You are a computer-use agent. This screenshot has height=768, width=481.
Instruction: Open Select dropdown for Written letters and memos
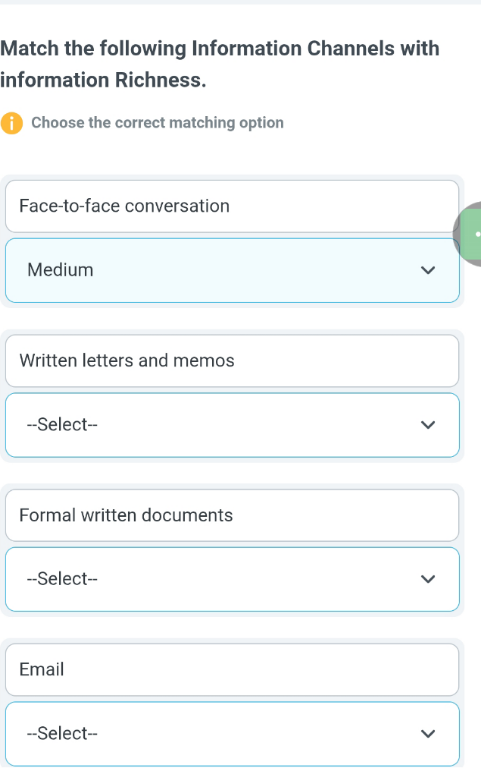tap(232, 425)
